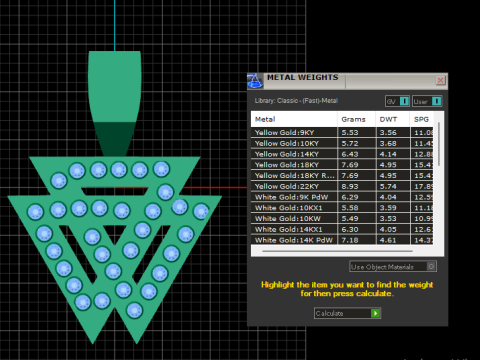Open the Use Object Materials dropdown
Screen dimensions: 480x360
[393, 267]
